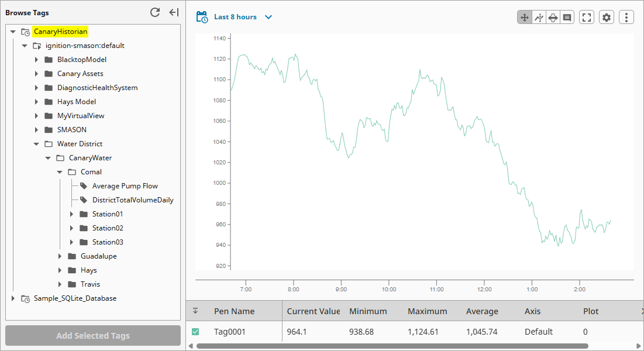This screenshot has width=644, height=351.
Task: Expand the Station01 folder
Action: [71, 214]
